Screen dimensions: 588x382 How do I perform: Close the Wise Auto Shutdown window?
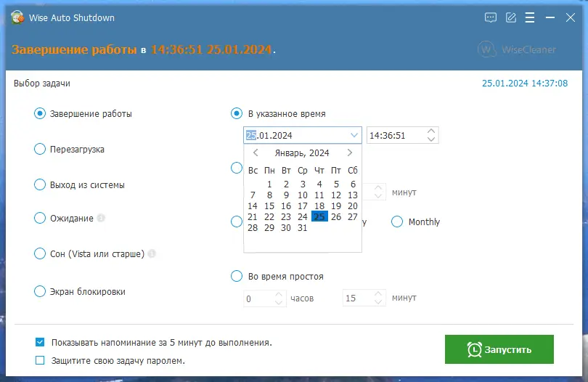(571, 17)
